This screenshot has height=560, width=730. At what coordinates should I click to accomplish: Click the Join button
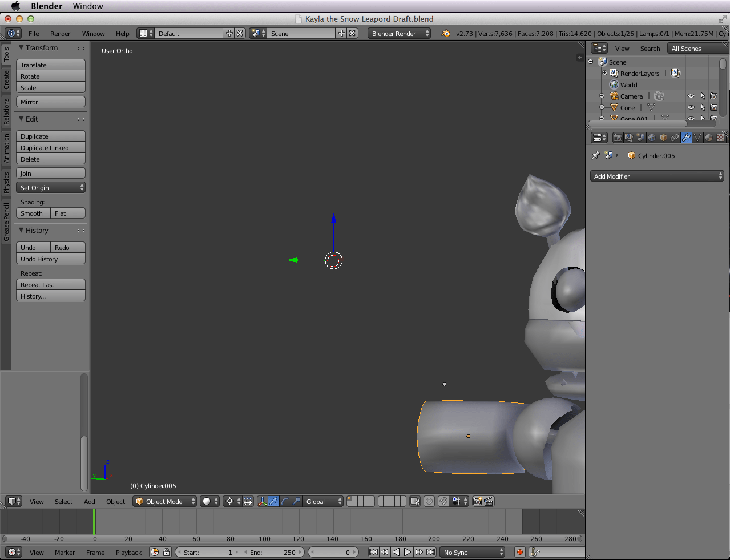click(x=51, y=173)
